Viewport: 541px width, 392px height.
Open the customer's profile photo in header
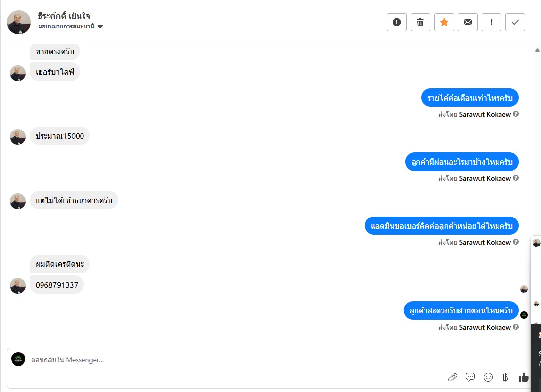[x=19, y=22]
